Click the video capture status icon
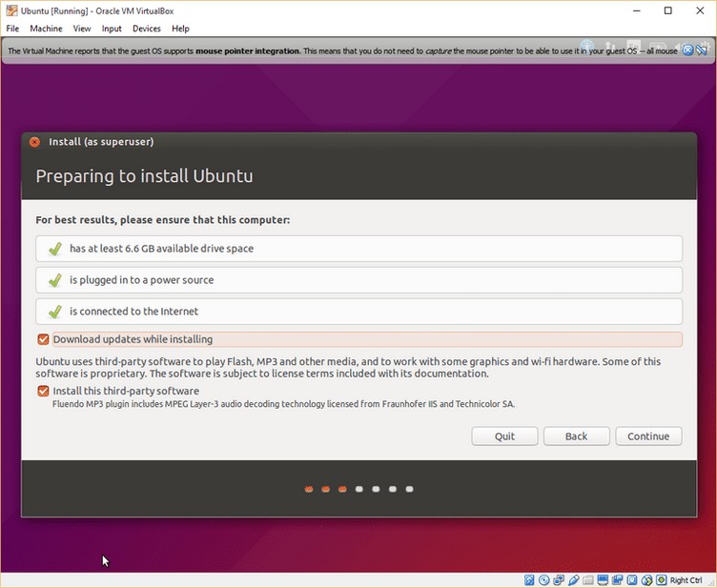717x588 pixels. click(617, 580)
